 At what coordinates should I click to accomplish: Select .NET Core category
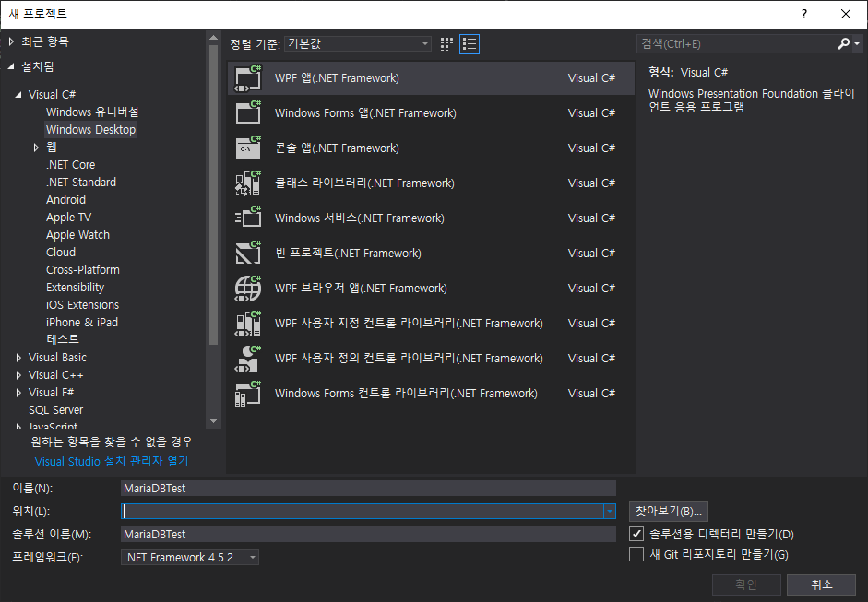point(70,164)
